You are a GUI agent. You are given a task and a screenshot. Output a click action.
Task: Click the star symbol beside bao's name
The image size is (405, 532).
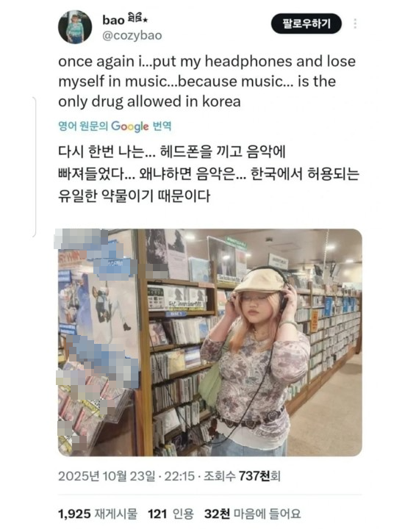(145, 20)
